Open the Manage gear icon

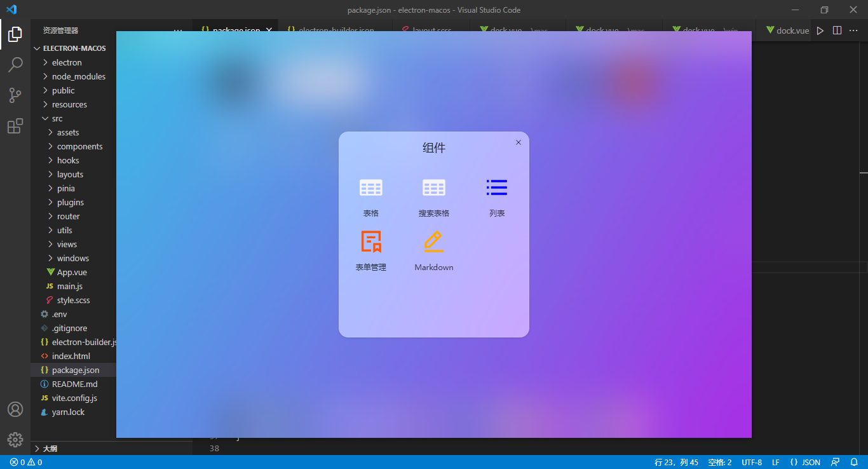[15, 439]
